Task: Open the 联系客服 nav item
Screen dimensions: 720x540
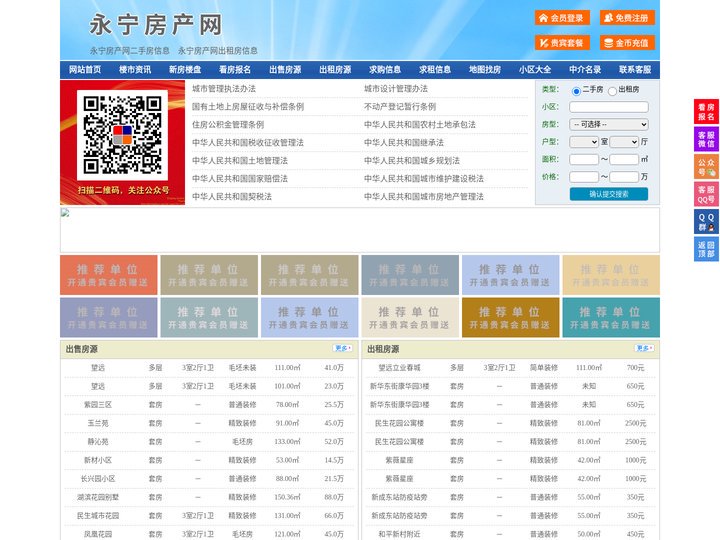Action: tap(635, 70)
